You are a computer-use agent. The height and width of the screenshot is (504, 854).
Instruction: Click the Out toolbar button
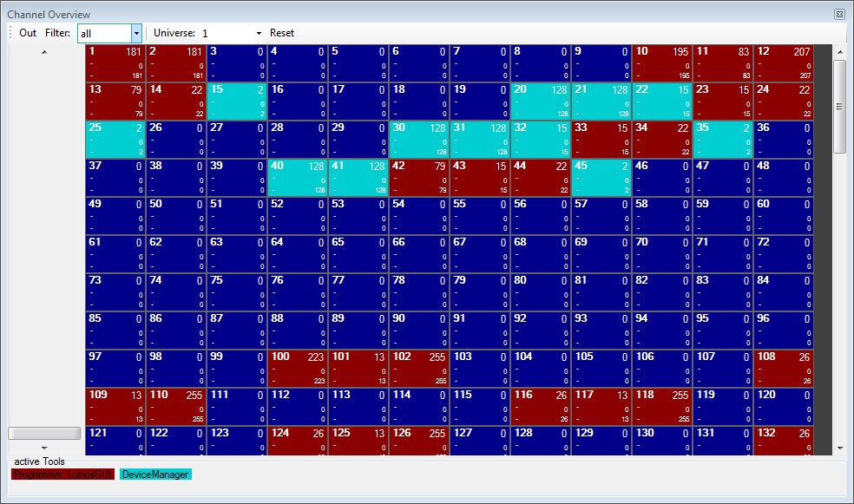pyautogui.click(x=28, y=33)
